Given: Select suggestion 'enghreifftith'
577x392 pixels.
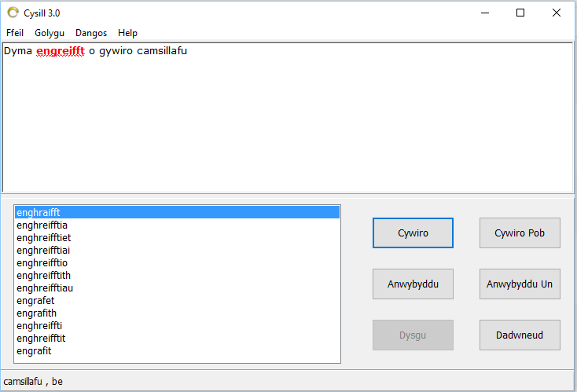Looking at the screenshot, I should 177,275.
